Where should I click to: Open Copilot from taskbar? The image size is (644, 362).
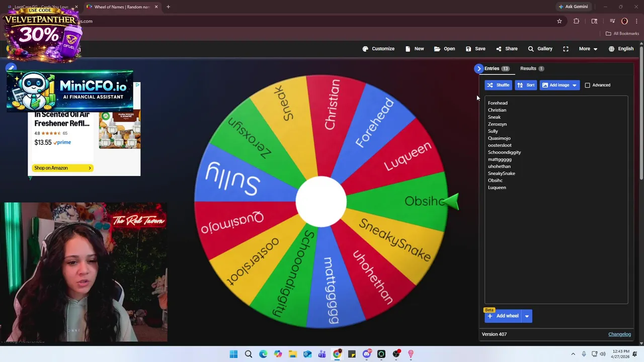pos(278,354)
